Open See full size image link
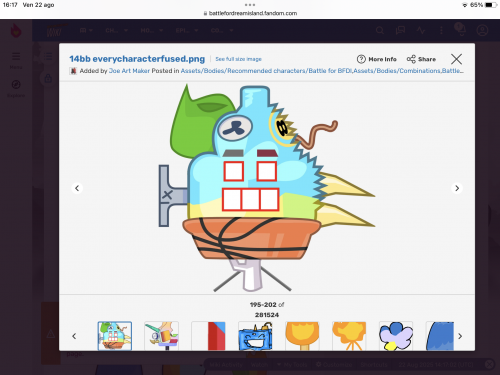 pyautogui.click(x=238, y=59)
